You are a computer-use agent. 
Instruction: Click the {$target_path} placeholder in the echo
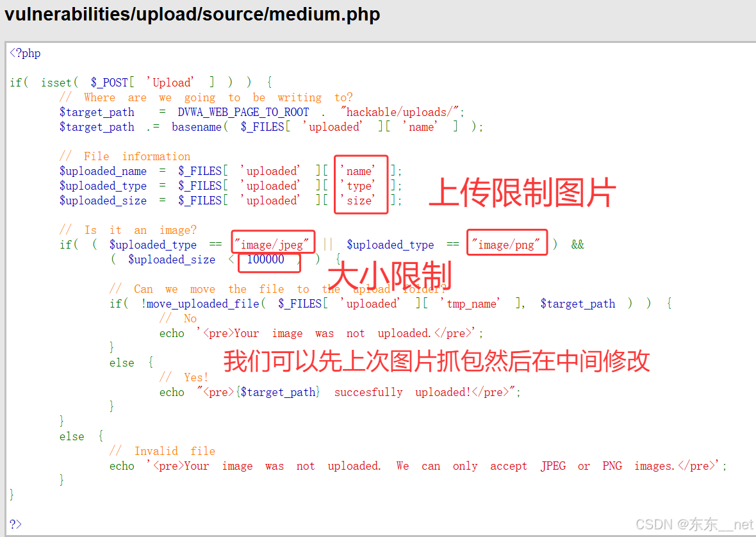coord(277,392)
